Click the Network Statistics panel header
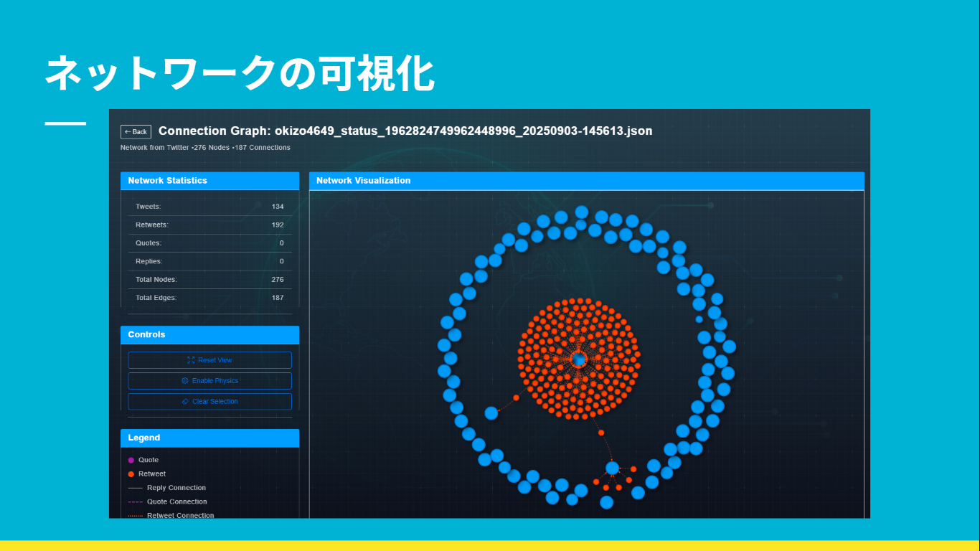 (x=209, y=181)
